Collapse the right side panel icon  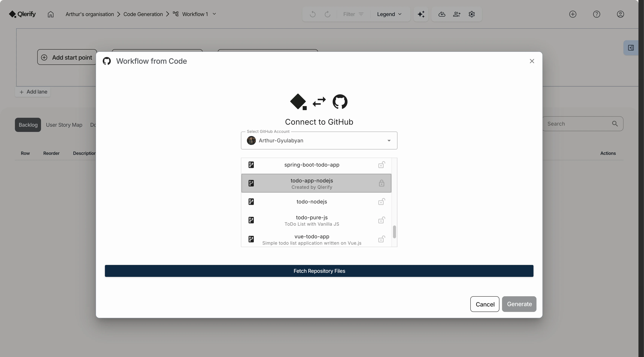[x=631, y=48]
